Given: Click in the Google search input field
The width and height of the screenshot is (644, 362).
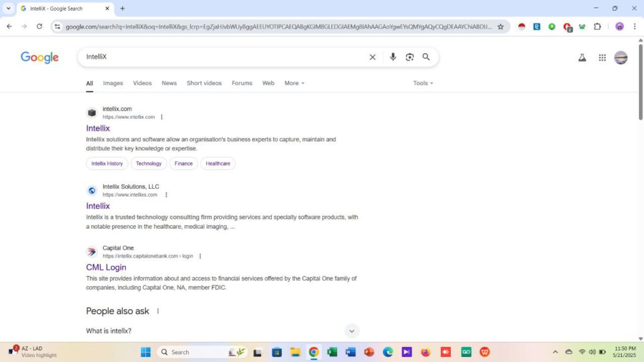Looking at the screenshot, I should tap(224, 57).
